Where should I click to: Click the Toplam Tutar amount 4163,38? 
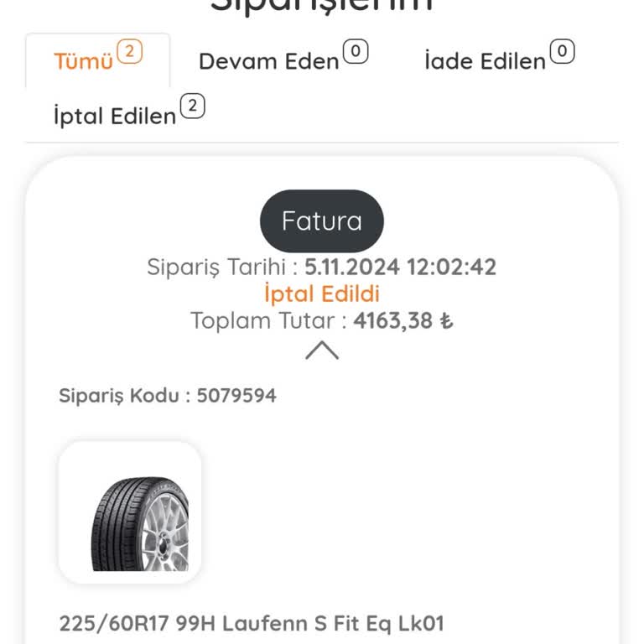[x=393, y=320]
